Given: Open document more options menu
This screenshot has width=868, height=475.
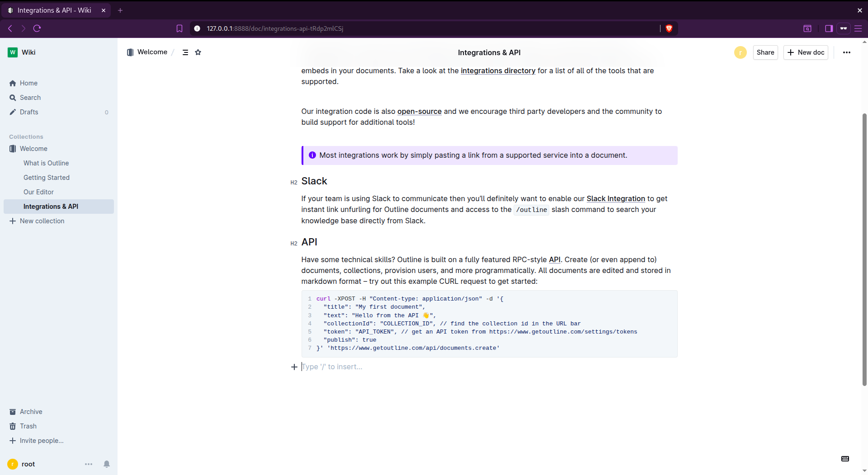Looking at the screenshot, I should [847, 52].
